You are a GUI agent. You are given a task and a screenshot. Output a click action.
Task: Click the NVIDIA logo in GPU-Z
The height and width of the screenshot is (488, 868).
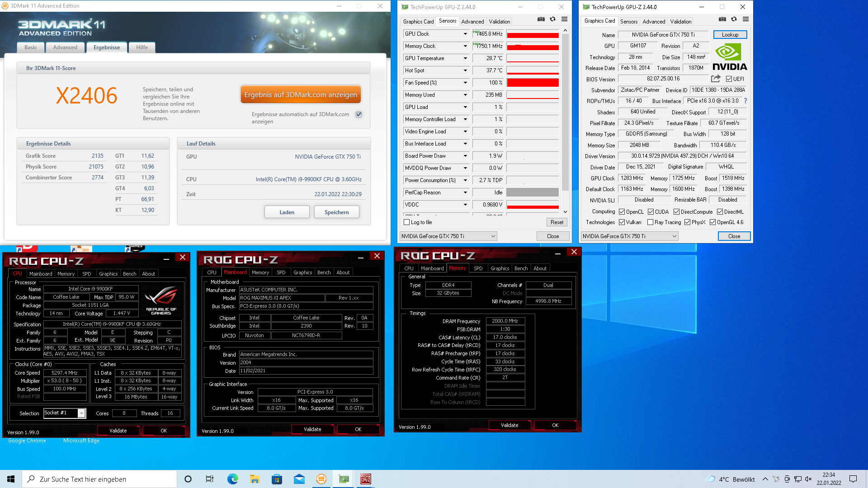click(x=730, y=57)
